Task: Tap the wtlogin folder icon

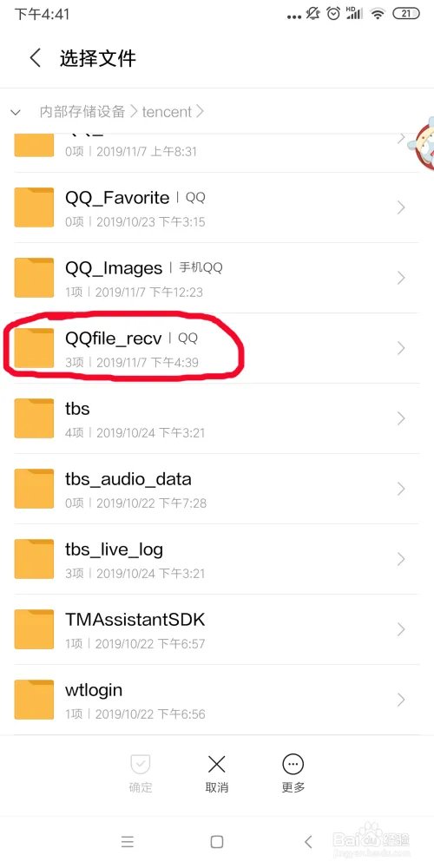Action: tap(34, 699)
